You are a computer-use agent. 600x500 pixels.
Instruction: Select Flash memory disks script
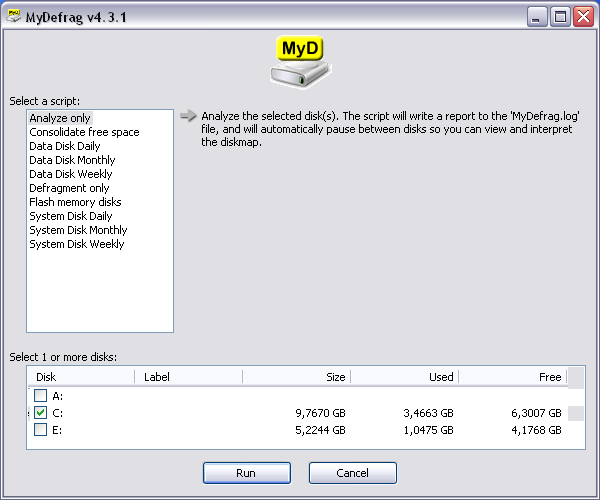coord(75,202)
